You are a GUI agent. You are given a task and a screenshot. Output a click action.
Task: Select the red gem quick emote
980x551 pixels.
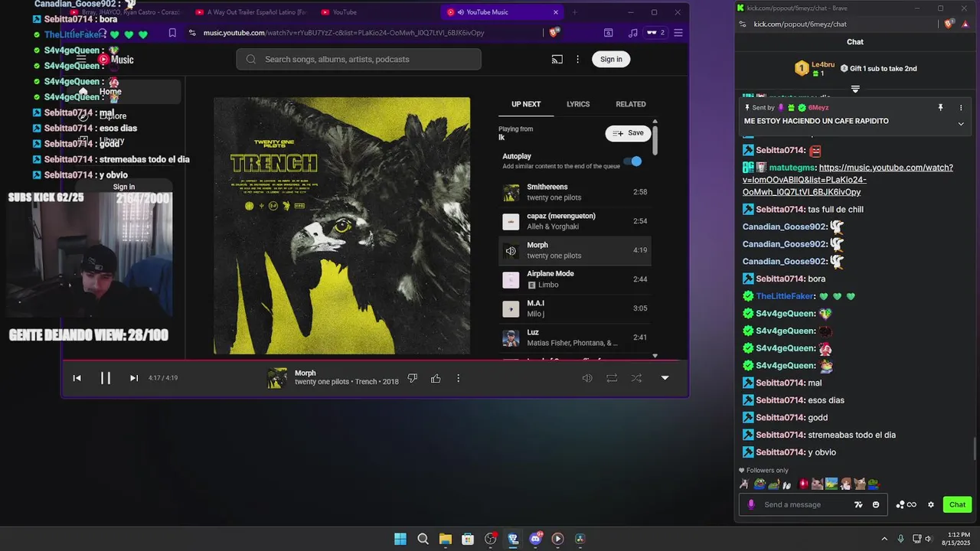coord(803,484)
